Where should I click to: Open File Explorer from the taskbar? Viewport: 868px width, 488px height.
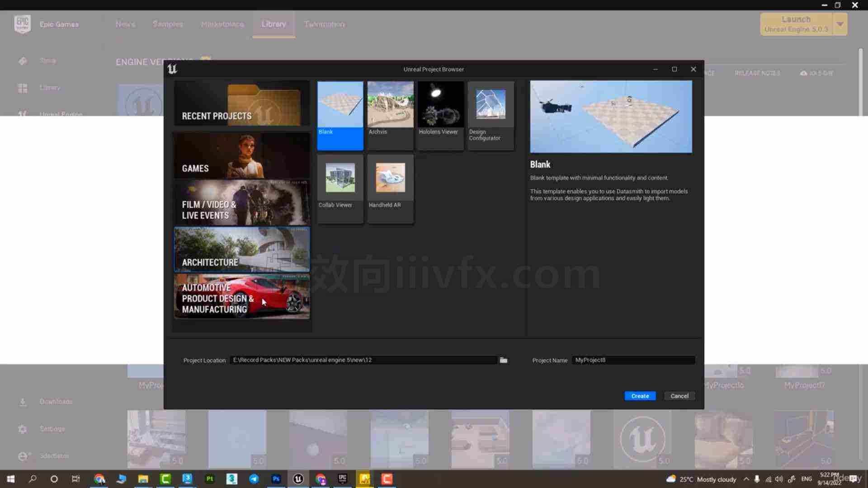[x=143, y=479]
